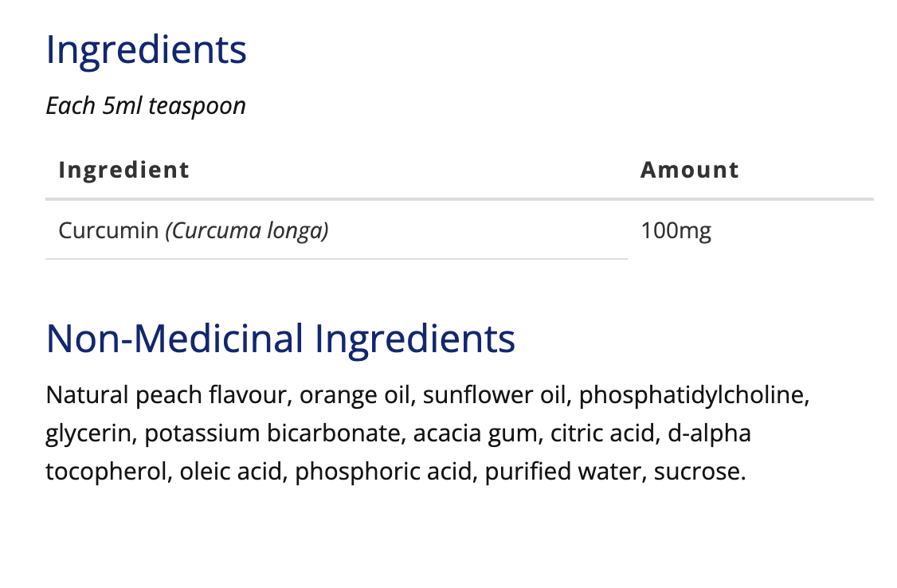Image resolution: width=897 pixels, height=588 pixels.
Task: Click the word "glycerin"
Action: pos(88,433)
